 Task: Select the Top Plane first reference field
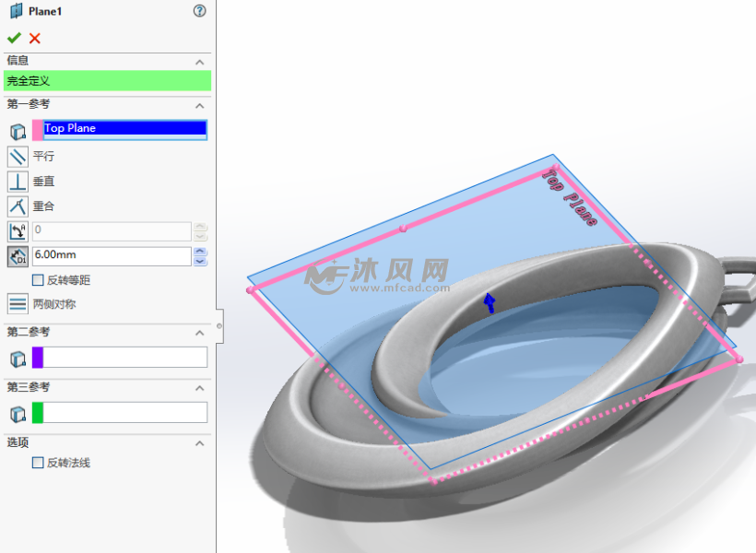124,130
